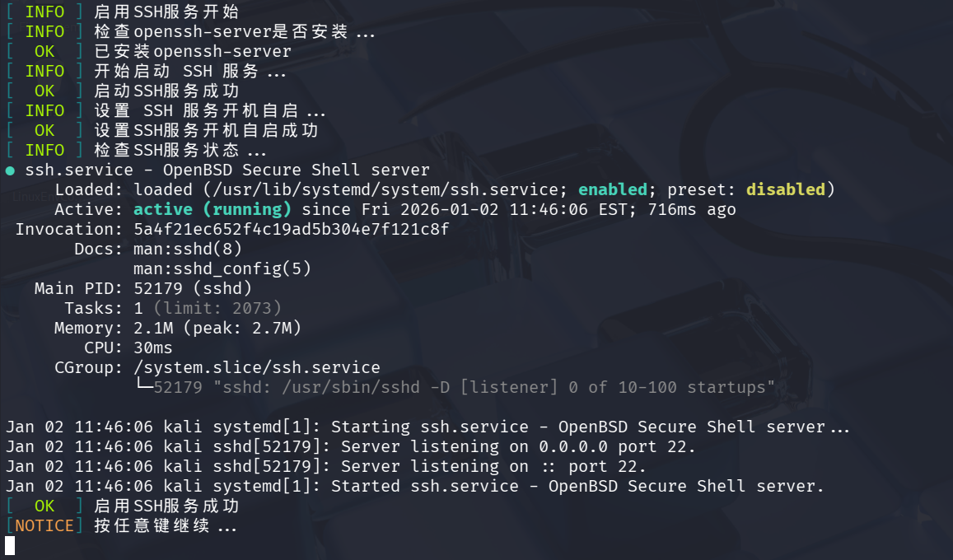Click the white terminal cursor block
The height and width of the screenshot is (560, 953).
point(10,545)
